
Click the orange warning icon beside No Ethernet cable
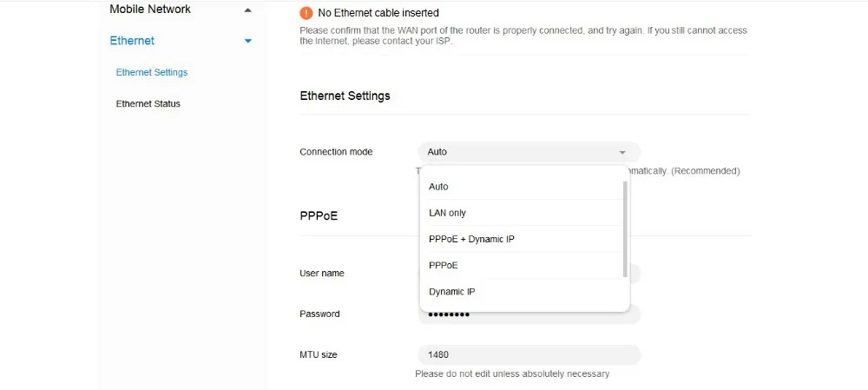[x=306, y=13]
